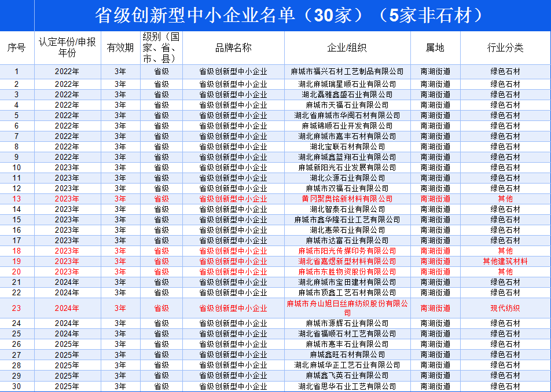Select sequence number 30 cell
The width and height of the screenshot is (551, 392).
pos(17,386)
